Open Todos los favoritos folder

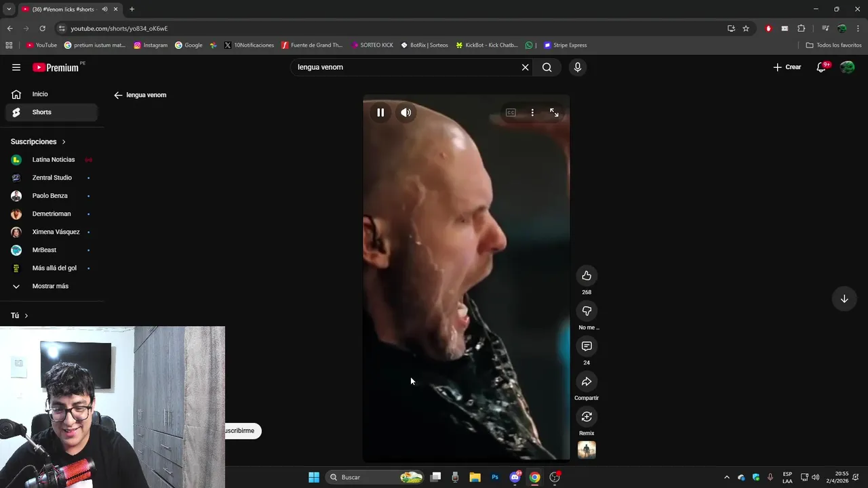[x=833, y=45]
